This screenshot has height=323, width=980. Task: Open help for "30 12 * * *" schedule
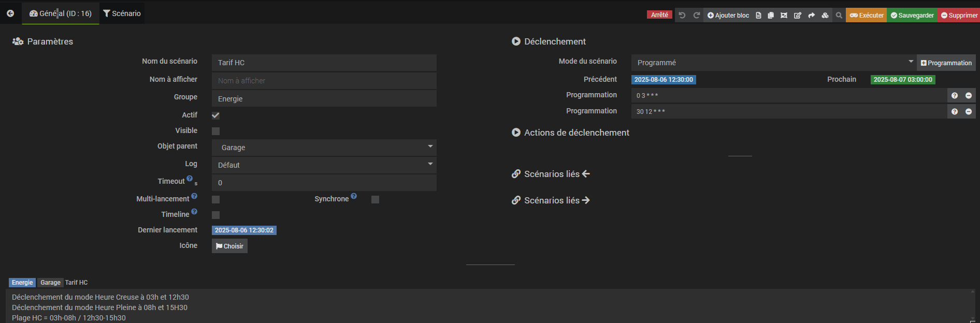(955, 112)
